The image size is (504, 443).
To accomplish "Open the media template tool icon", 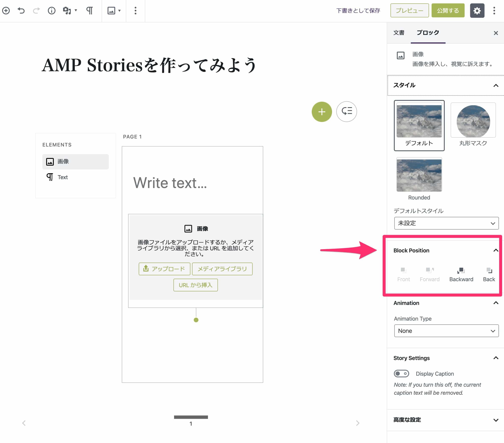I will [x=70, y=11].
